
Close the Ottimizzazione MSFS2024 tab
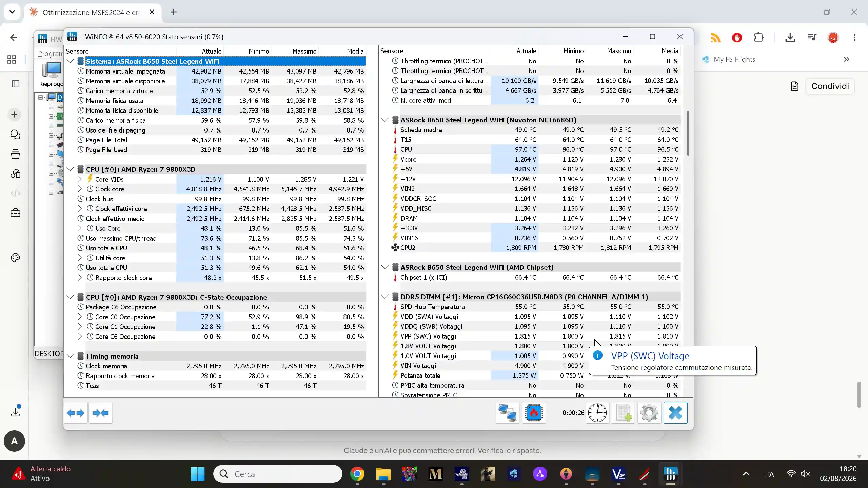point(152,12)
